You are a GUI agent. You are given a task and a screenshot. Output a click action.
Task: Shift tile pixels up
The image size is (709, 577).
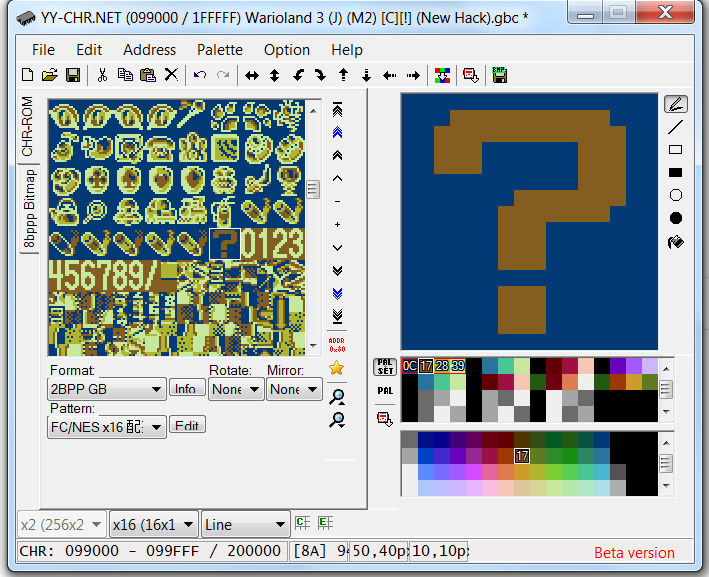(344, 75)
